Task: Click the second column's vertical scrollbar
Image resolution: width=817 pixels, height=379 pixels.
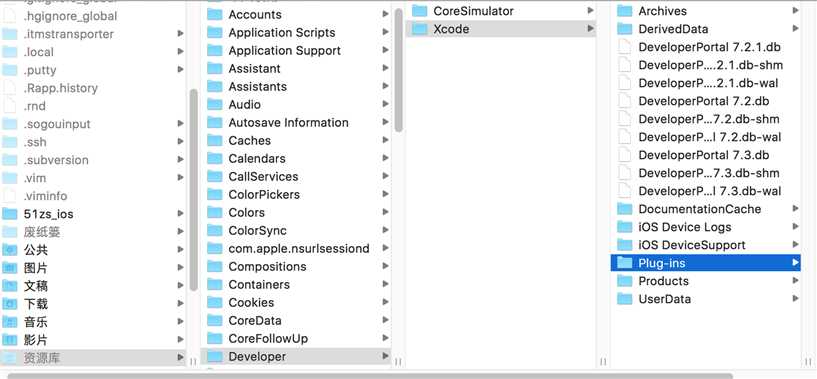Action: [399, 70]
